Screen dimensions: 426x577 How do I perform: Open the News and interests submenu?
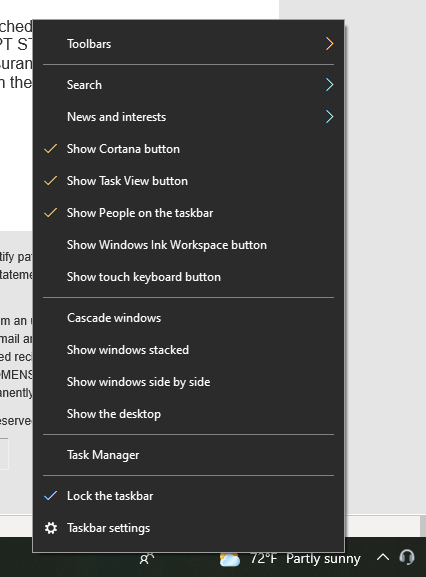pos(188,117)
